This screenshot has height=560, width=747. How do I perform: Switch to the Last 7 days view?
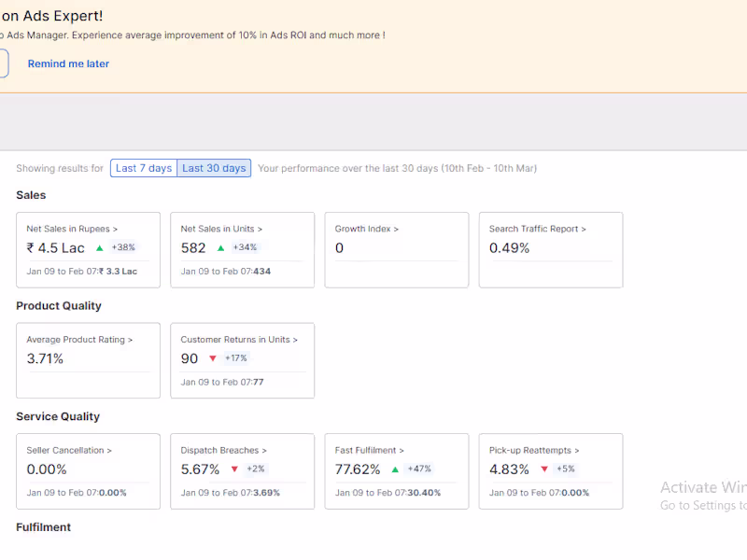point(143,168)
